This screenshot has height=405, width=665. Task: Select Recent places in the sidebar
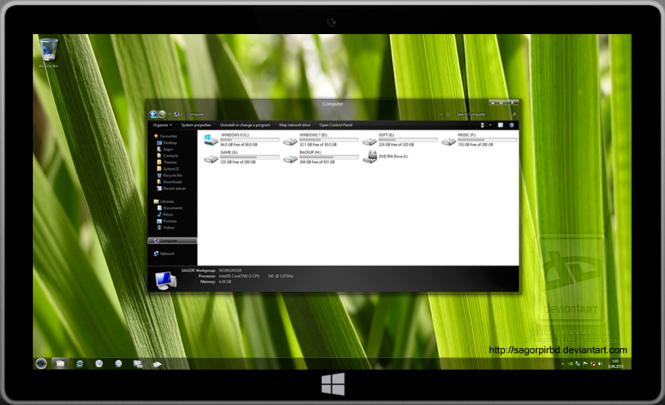171,188
